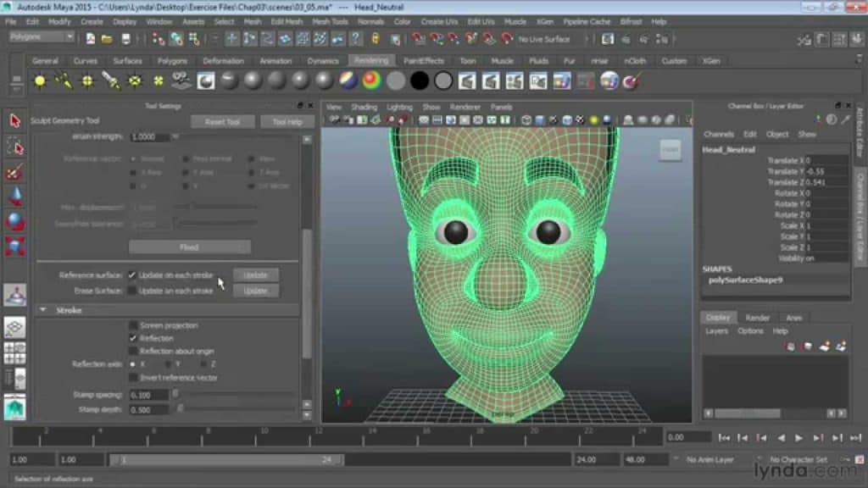Open the Mesh menu

pos(253,21)
